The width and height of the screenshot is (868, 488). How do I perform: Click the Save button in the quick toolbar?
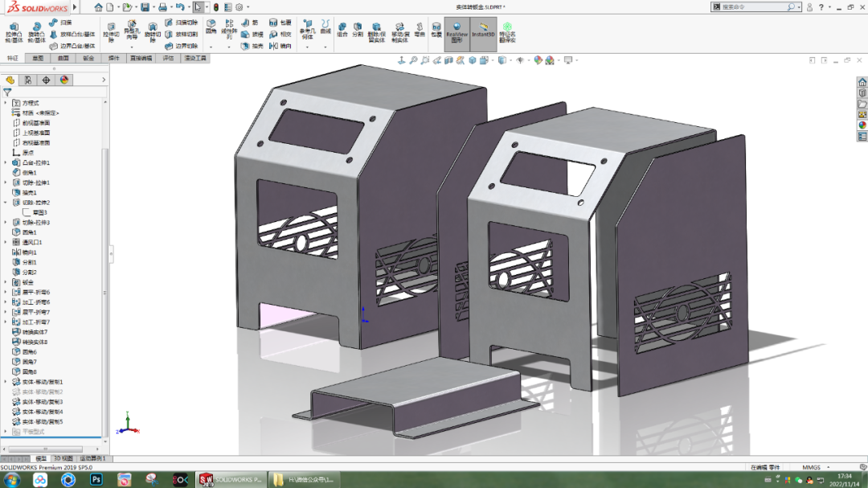point(145,6)
